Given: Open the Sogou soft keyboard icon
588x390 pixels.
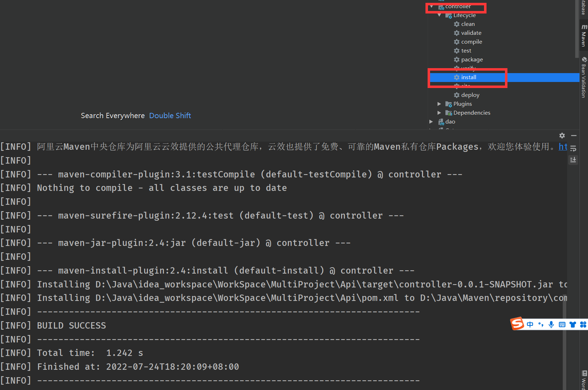Looking at the screenshot, I should pyautogui.click(x=562, y=324).
